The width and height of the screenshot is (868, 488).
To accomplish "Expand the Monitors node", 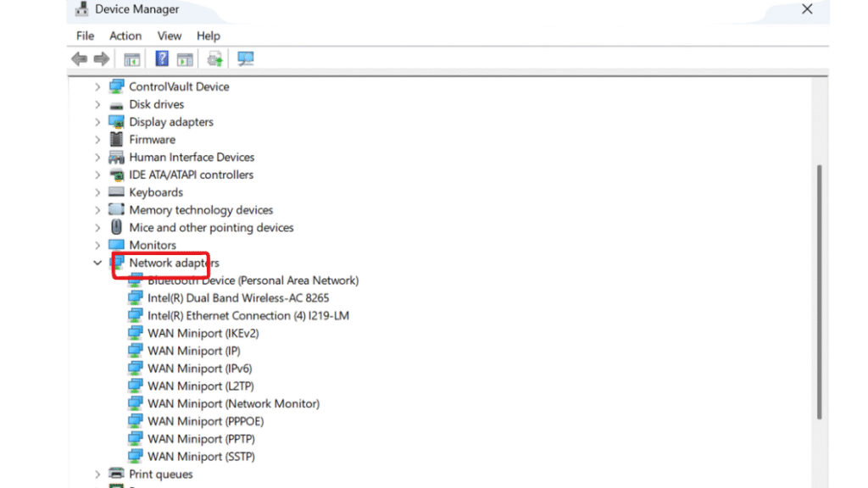I will [97, 245].
